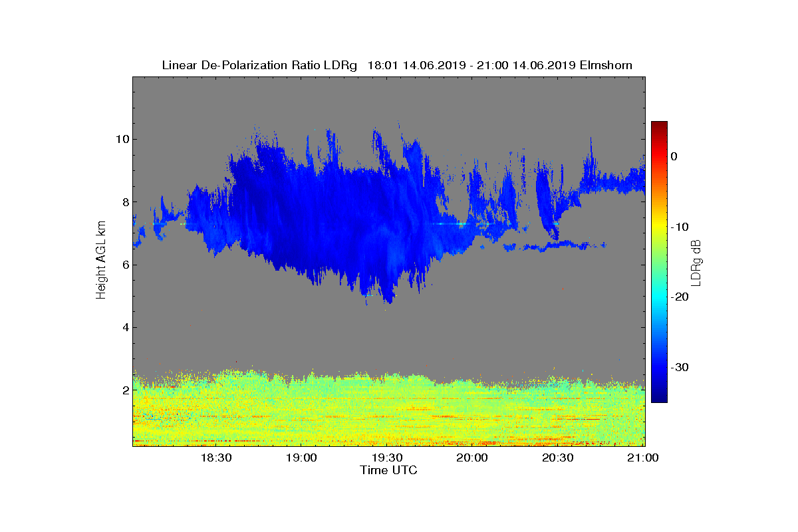Click the 20:30 time axis label
This screenshot has height=532, width=798.
pos(559,458)
